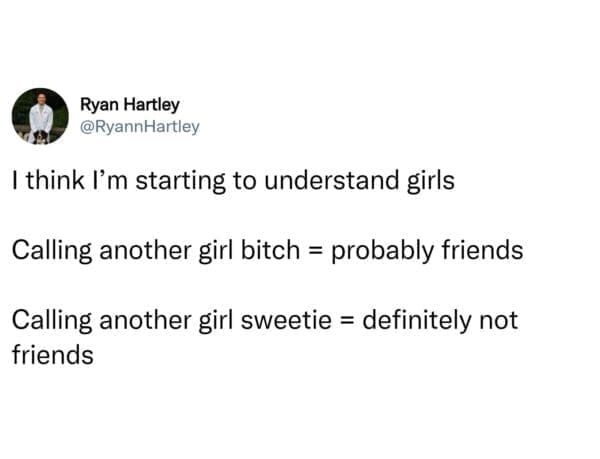This screenshot has height=459, width=600.
Task: Click the equals sign before "probably friends"
Action: coord(313,251)
